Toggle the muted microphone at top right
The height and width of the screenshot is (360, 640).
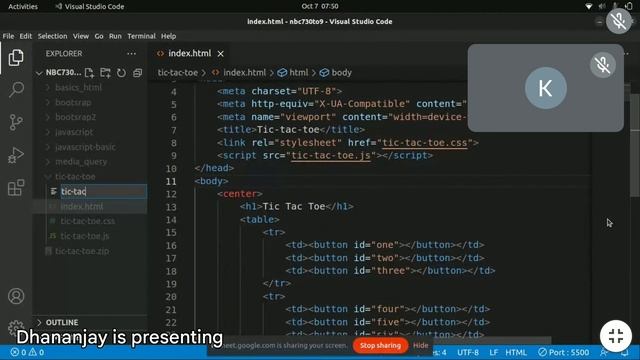pos(619,21)
